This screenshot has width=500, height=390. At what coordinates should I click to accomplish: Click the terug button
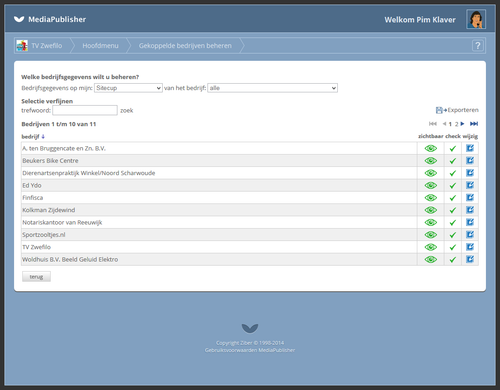tap(36, 277)
